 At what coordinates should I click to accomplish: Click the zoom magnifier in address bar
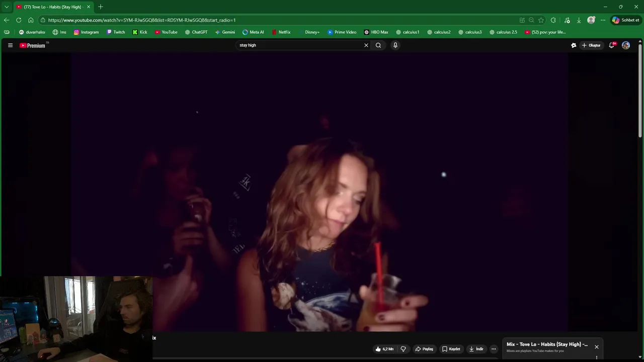click(531, 20)
